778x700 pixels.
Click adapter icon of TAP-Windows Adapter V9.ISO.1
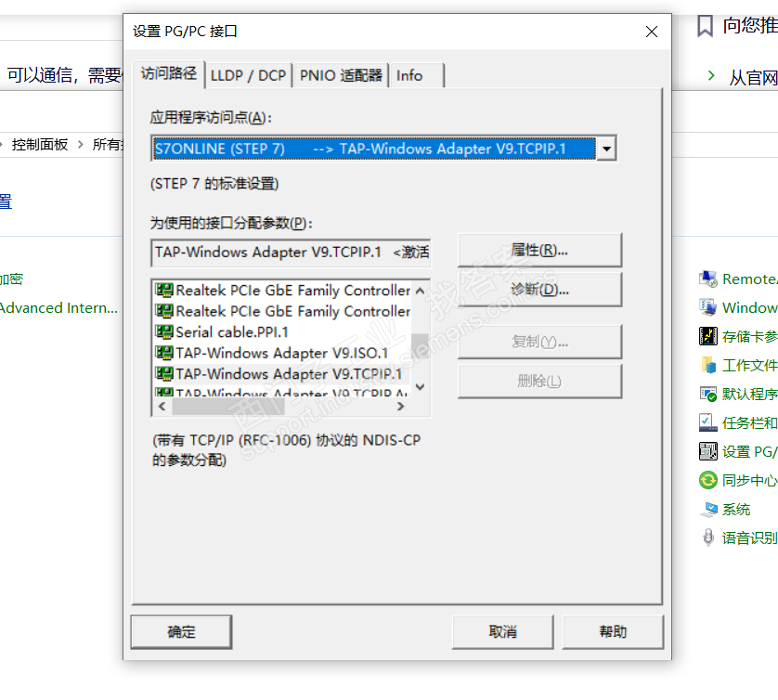[163, 353]
